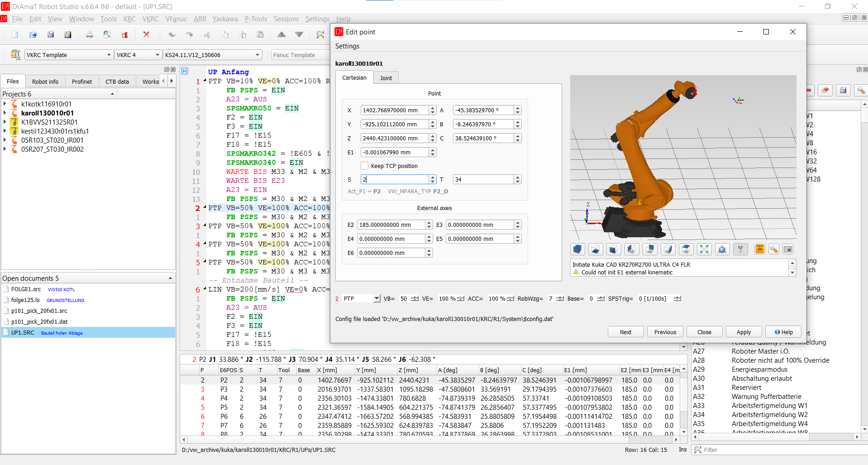
Task: Click the move up triangle icon
Action: 281,34
